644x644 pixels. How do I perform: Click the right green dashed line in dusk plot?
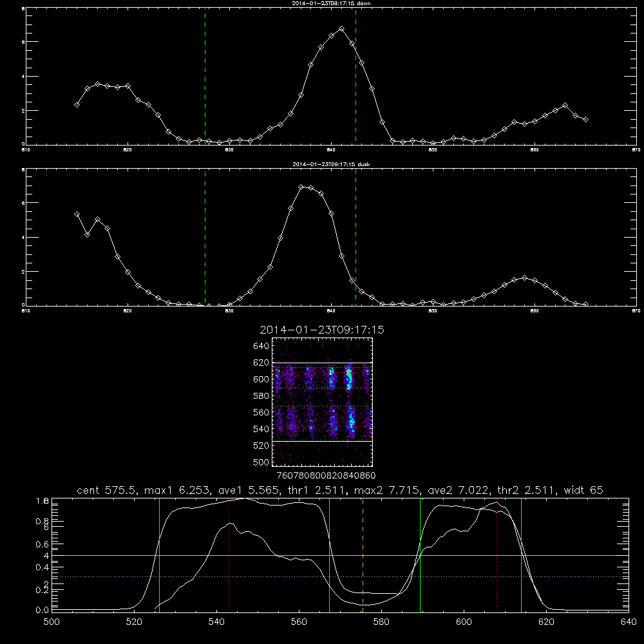click(355, 238)
